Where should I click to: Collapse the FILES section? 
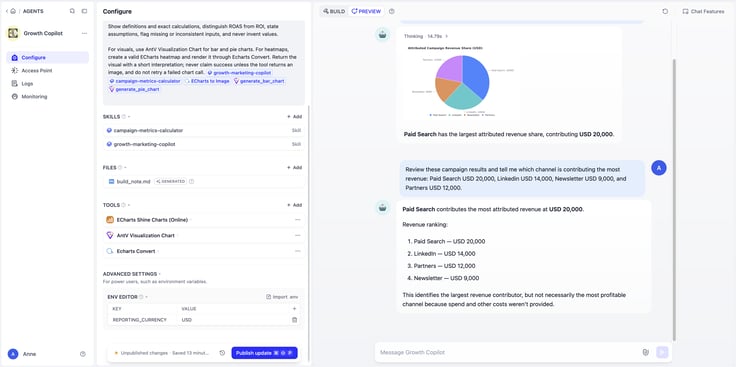(x=125, y=168)
